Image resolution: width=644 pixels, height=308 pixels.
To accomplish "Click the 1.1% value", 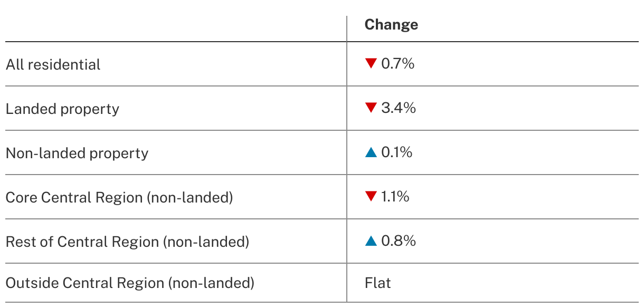I will coord(395,197).
